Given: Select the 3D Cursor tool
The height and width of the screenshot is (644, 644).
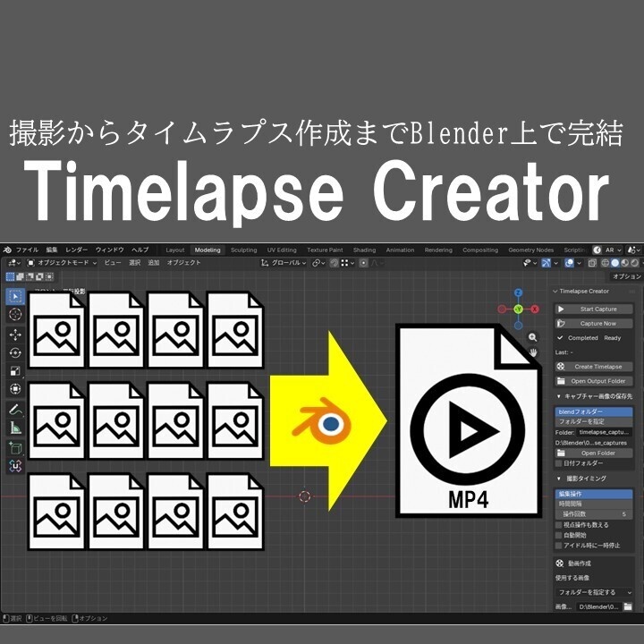Looking at the screenshot, I should tap(15, 315).
